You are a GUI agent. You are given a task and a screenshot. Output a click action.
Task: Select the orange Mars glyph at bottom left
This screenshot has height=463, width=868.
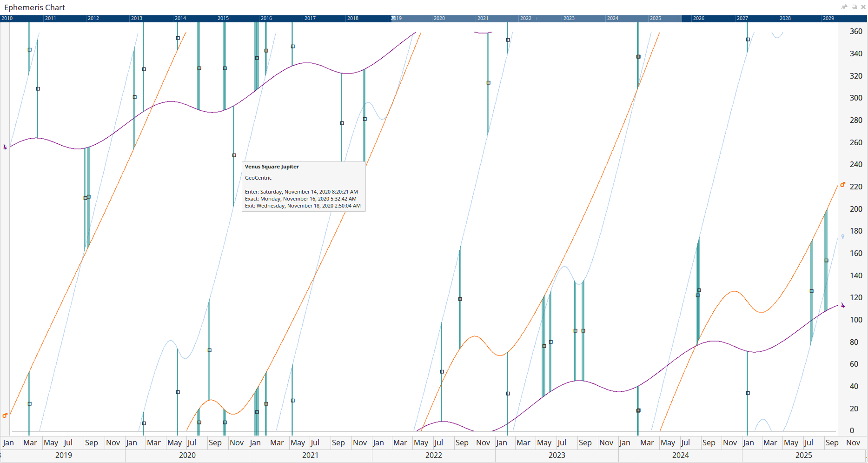pos(5,415)
